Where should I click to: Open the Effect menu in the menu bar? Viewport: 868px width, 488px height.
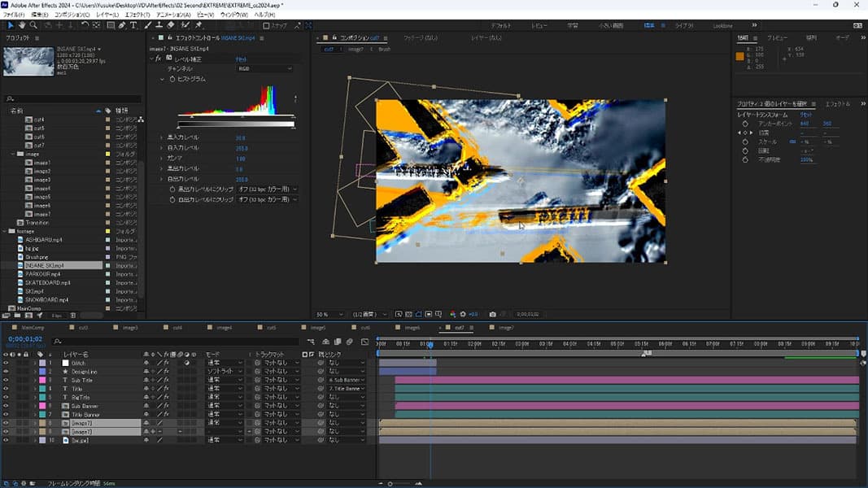click(x=138, y=15)
